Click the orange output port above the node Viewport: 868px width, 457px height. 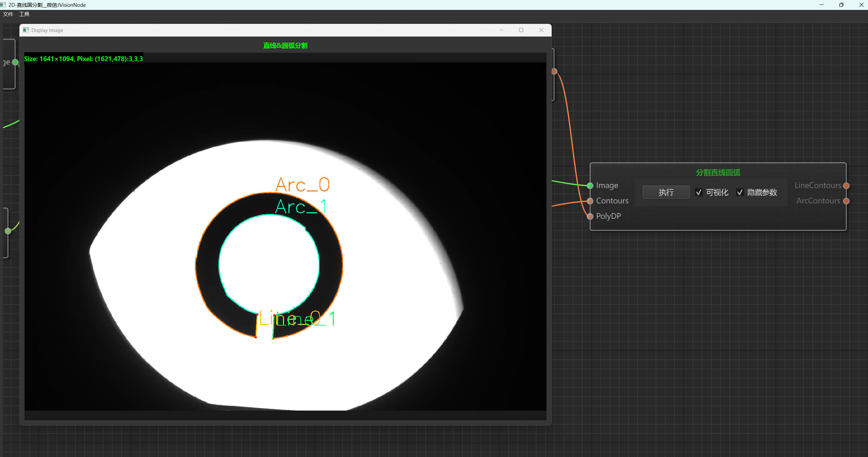(554, 71)
